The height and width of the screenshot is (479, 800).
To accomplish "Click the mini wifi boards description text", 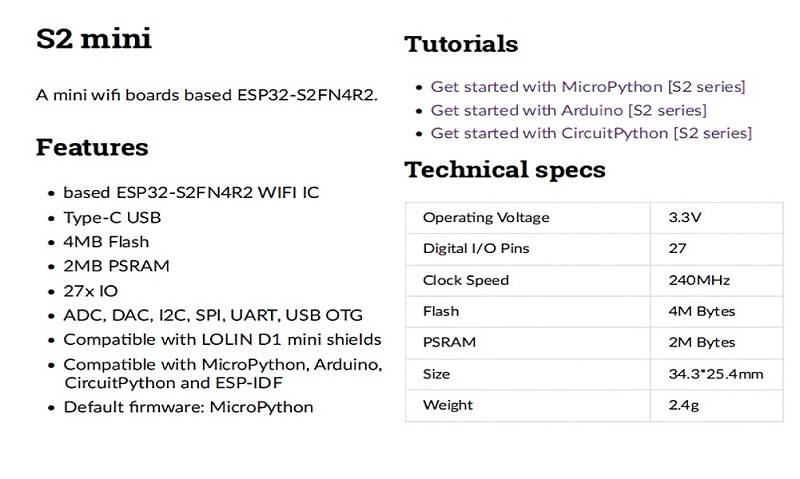I will pyautogui.click(x=206, y=96).
